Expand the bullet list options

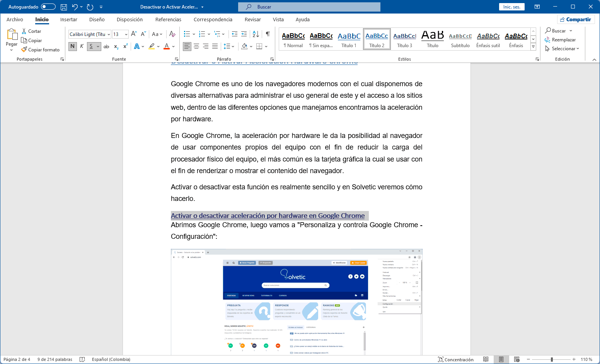click(x=194, y=34)
